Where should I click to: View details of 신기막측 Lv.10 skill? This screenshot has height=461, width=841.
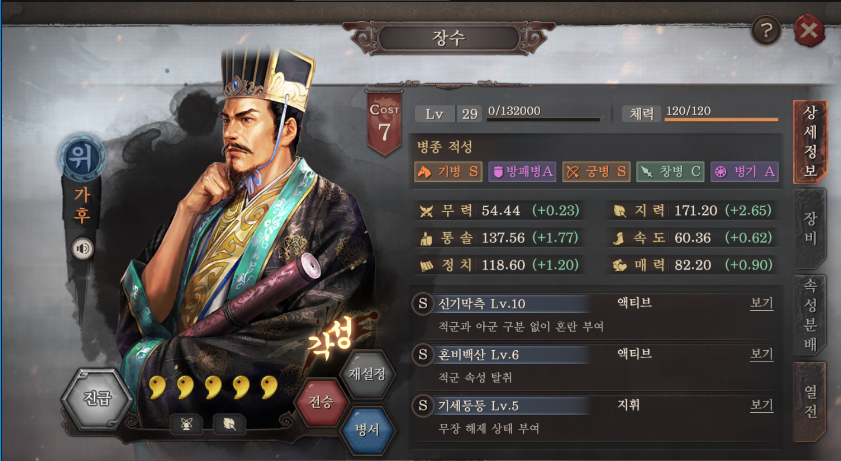pos(761,303)
